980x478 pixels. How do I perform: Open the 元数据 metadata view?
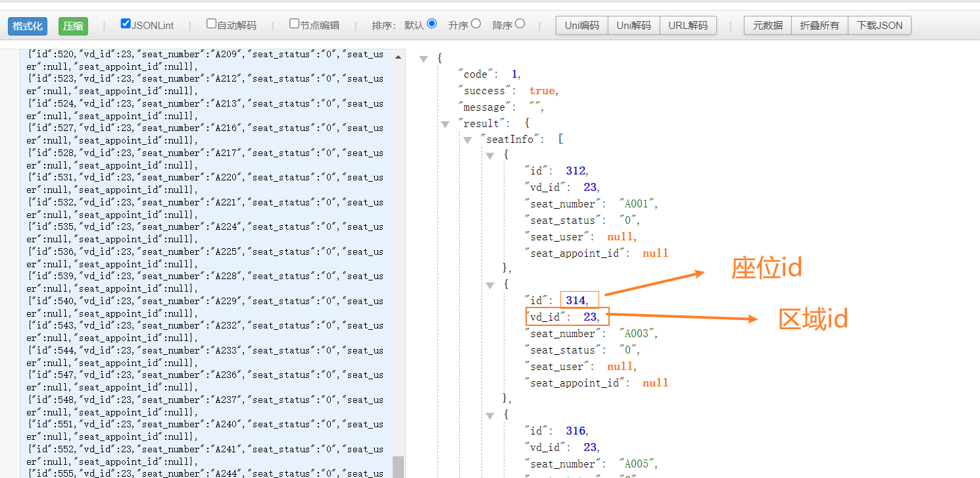pos(768,26)
